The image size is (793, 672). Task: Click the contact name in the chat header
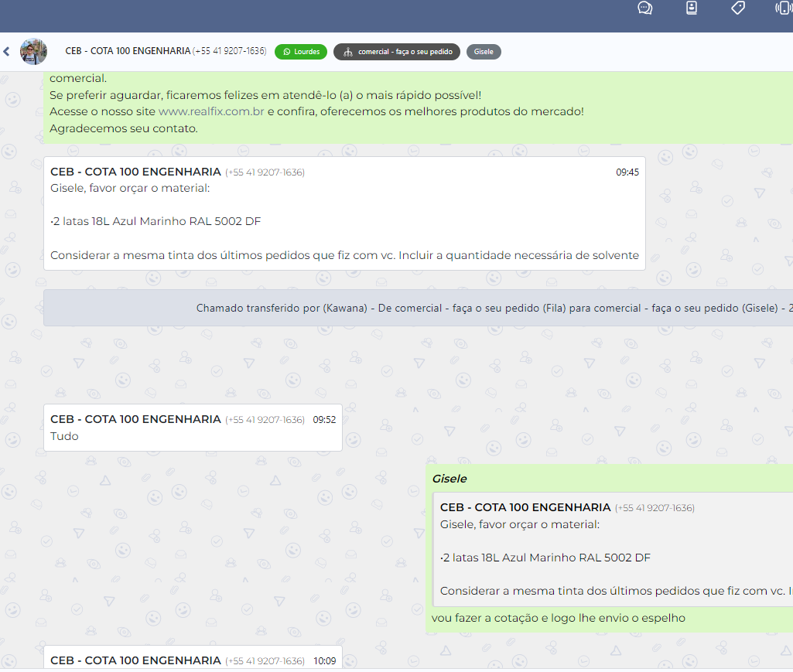(x=128, y=51)
